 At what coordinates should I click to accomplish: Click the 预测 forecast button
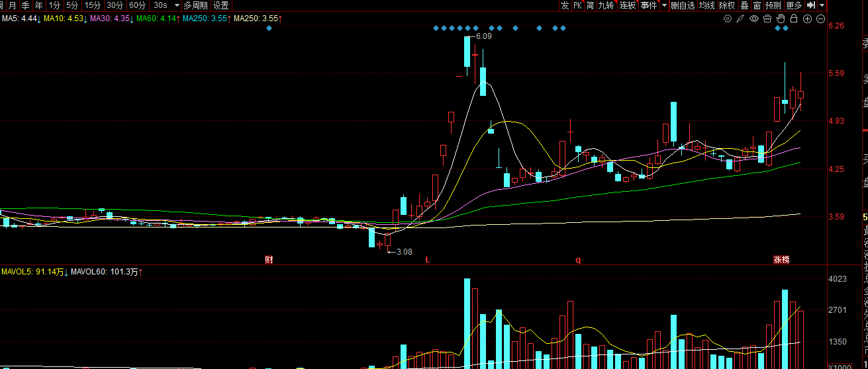pos(773,5)
